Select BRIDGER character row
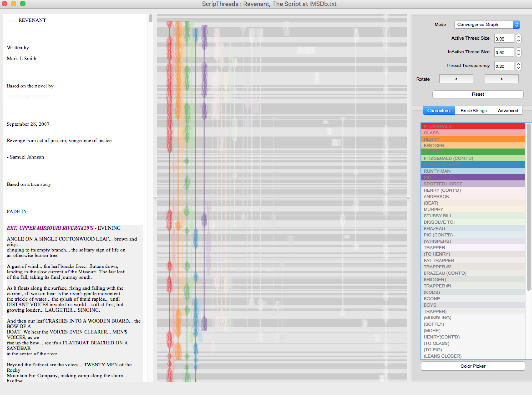Viewport: 532px width, 395px height. coord(473,145)
